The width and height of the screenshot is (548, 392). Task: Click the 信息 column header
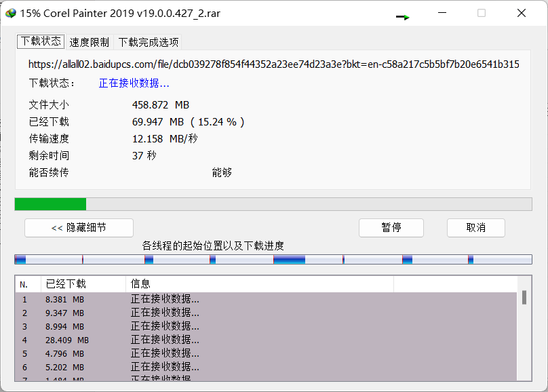[x=260, y=284]
